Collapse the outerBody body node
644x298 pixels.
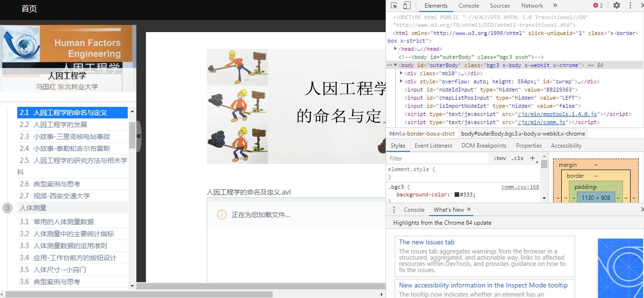(x=396, y=65)
